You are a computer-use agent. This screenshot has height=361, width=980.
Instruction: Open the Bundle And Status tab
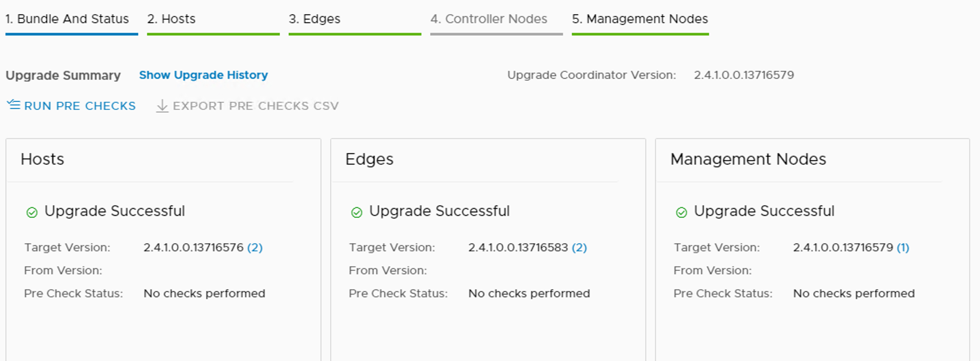[67, 19]
